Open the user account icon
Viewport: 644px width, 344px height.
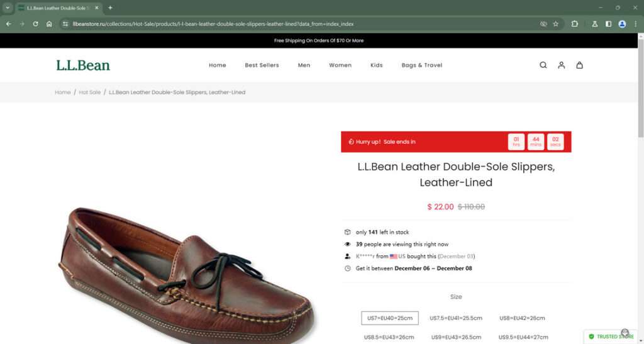tap(561, 65)
